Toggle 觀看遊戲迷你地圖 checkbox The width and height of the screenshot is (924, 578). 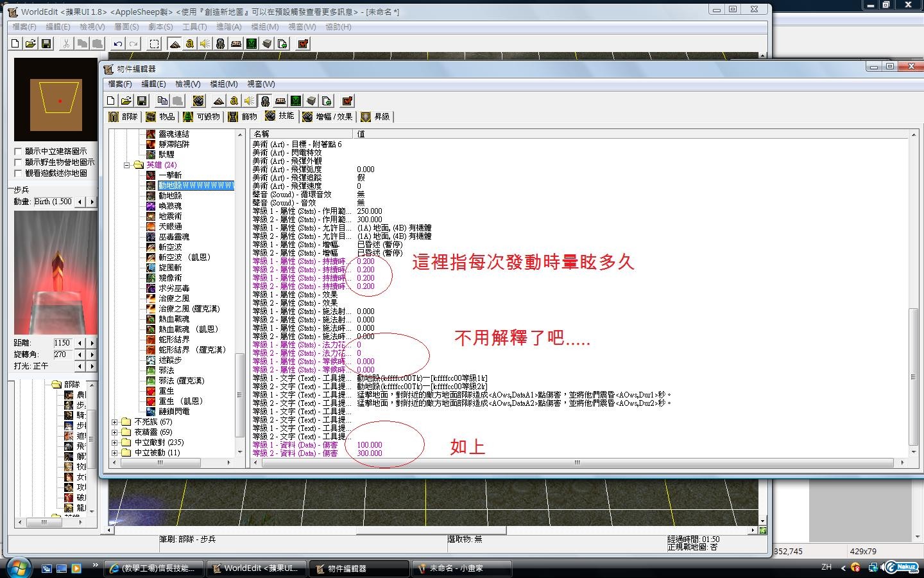pyautogui.click(x=18, y=173)
